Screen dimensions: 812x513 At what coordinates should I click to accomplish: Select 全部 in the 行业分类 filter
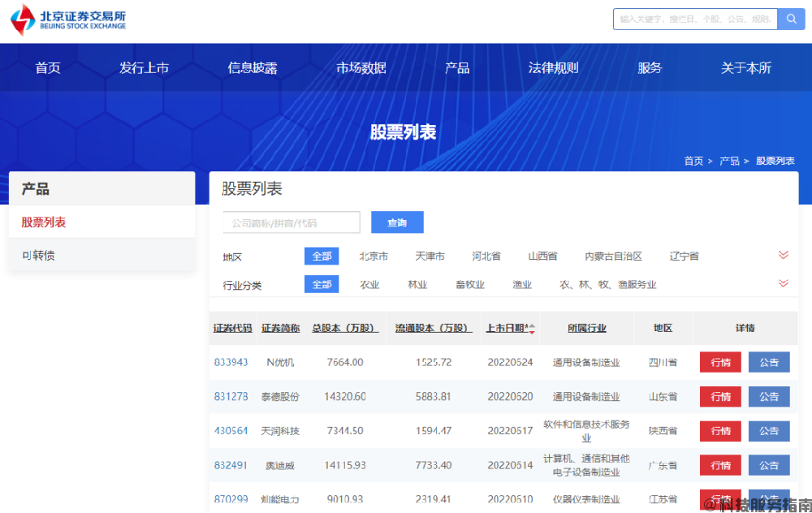[322, 284]
